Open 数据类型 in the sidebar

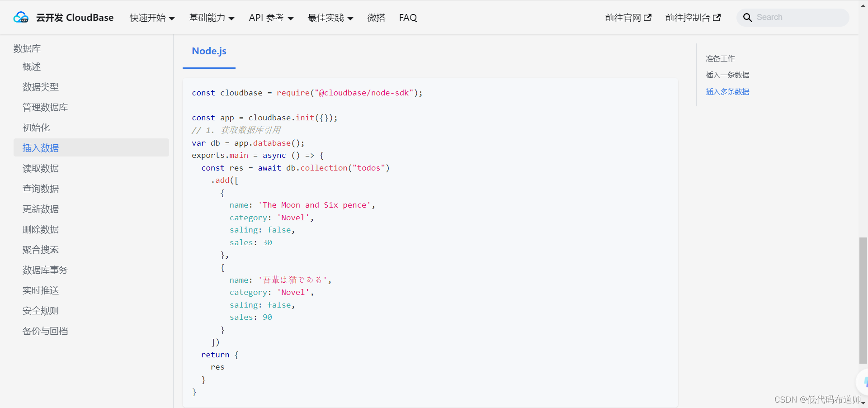[x=41, y=87]
